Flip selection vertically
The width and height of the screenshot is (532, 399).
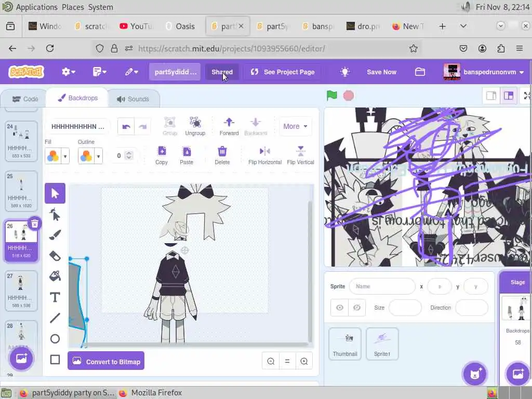[x=300, y=155]
